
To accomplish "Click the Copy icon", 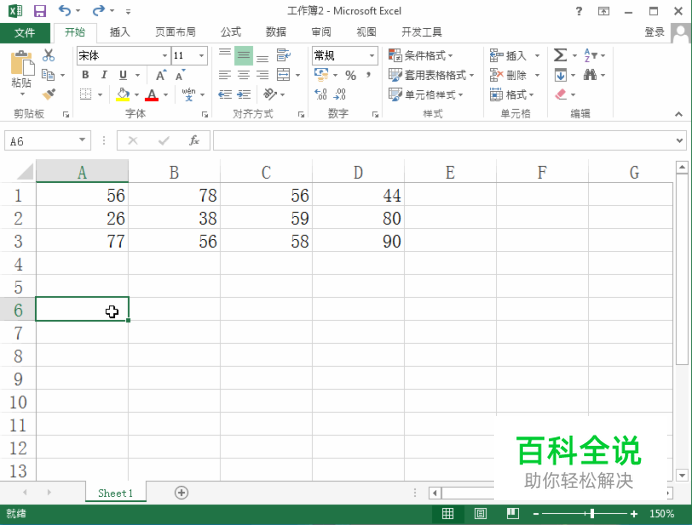I will tap(48, 75).
